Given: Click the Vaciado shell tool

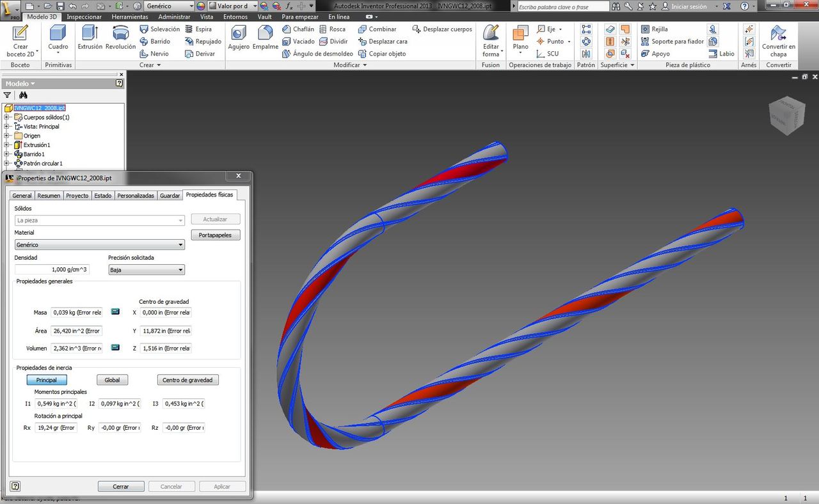Looking at the screenshot, I should point(298,41).
